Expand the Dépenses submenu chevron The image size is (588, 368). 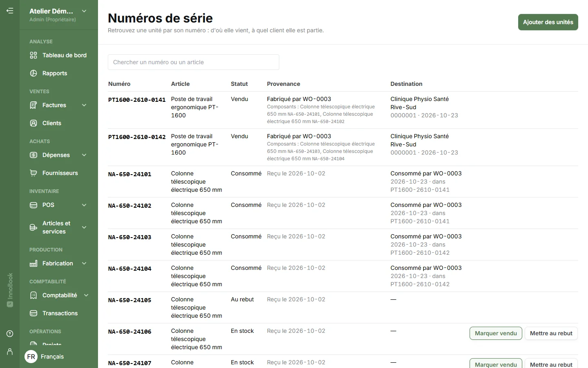(84, 155)
